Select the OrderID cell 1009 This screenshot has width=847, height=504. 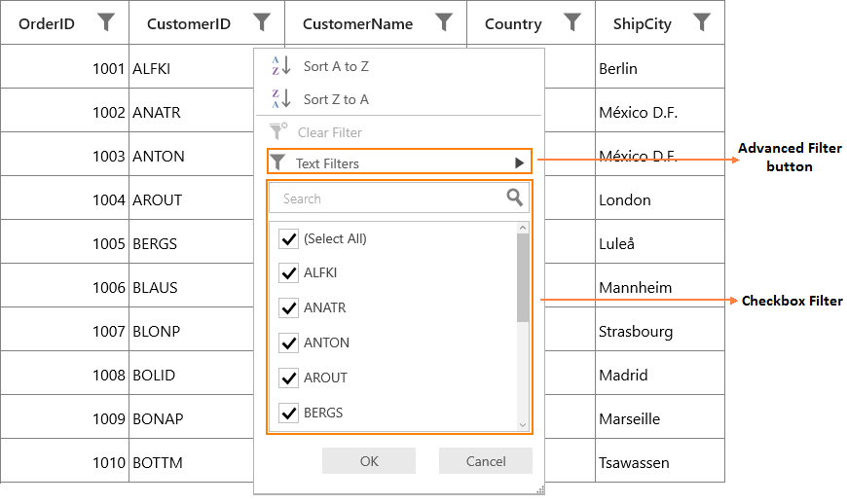(65, 416)
